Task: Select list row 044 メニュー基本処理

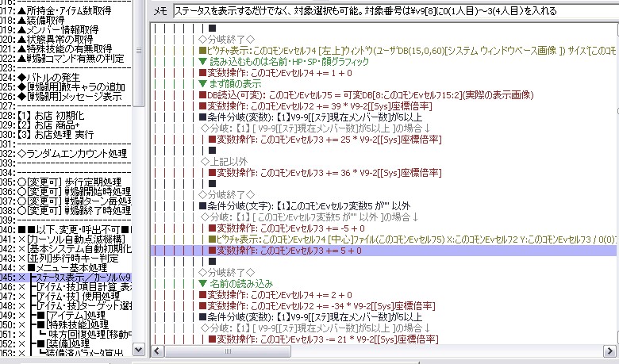Action: (x=66, y=267)
